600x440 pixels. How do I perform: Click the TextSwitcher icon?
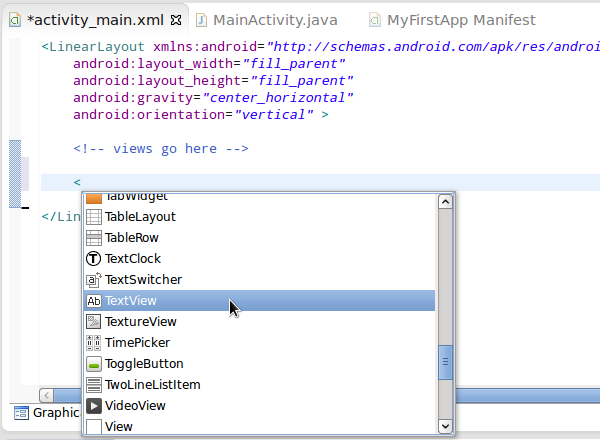click(x=94, y=280)
